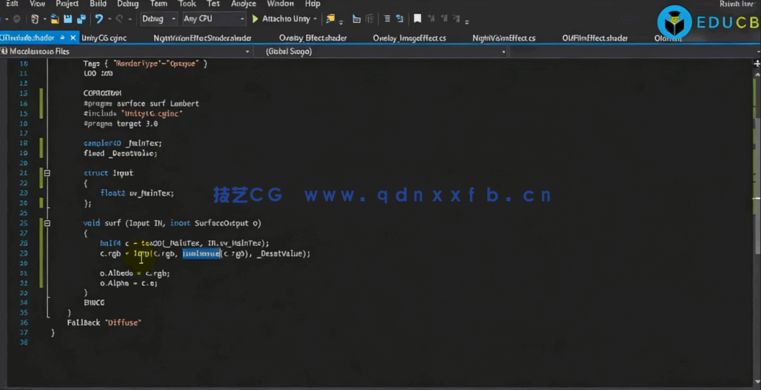Open the Edit menu
Image resolution: width=761 pixels, height=390 pixels.
coord(12,4)
